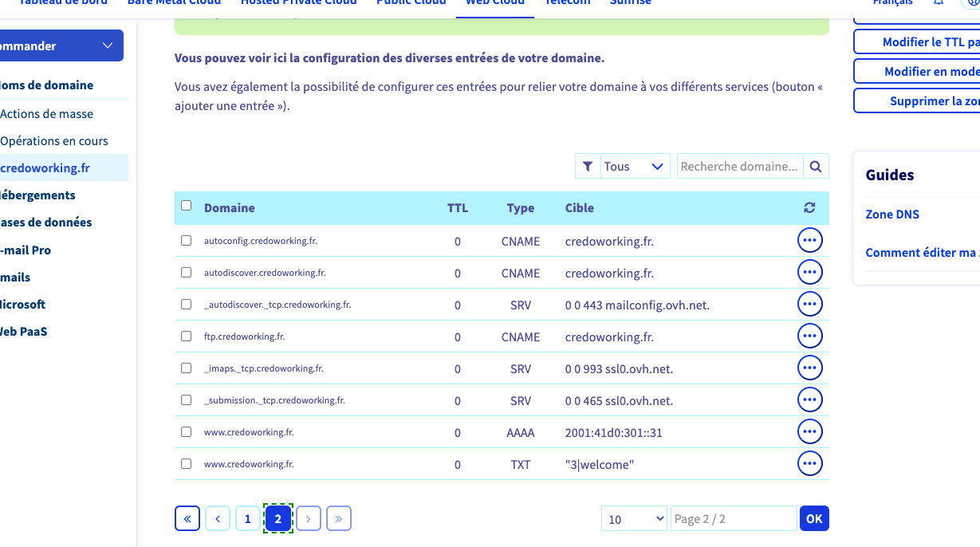This screenshot has height=547, width=980.
Task: Click the Recherche domaine search field
Action: (x=740, y=167)
